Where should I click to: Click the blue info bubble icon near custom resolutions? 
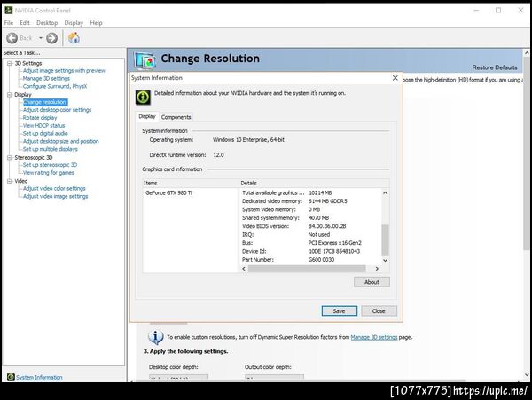(x=155, y=336)
